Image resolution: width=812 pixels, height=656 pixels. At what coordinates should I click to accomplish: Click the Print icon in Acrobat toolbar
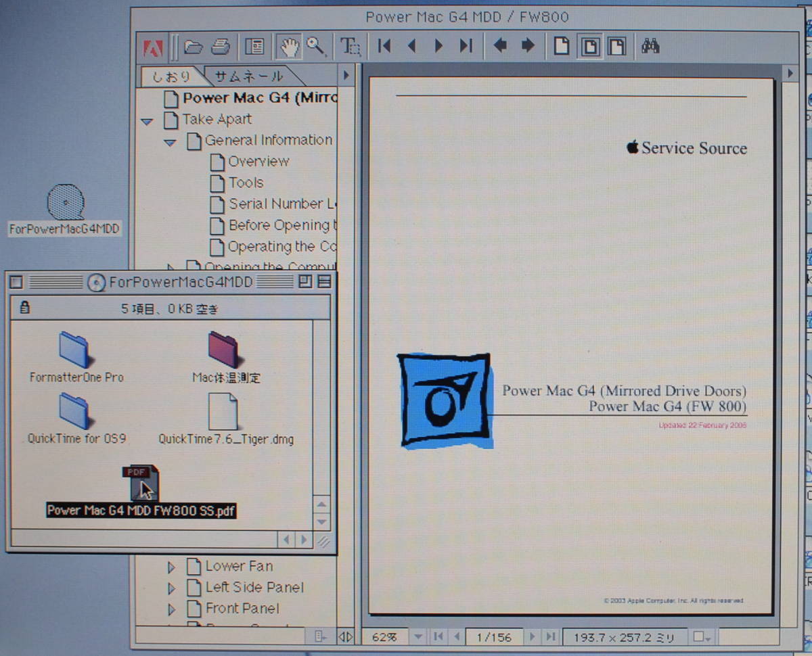click(x=220, y=47)
